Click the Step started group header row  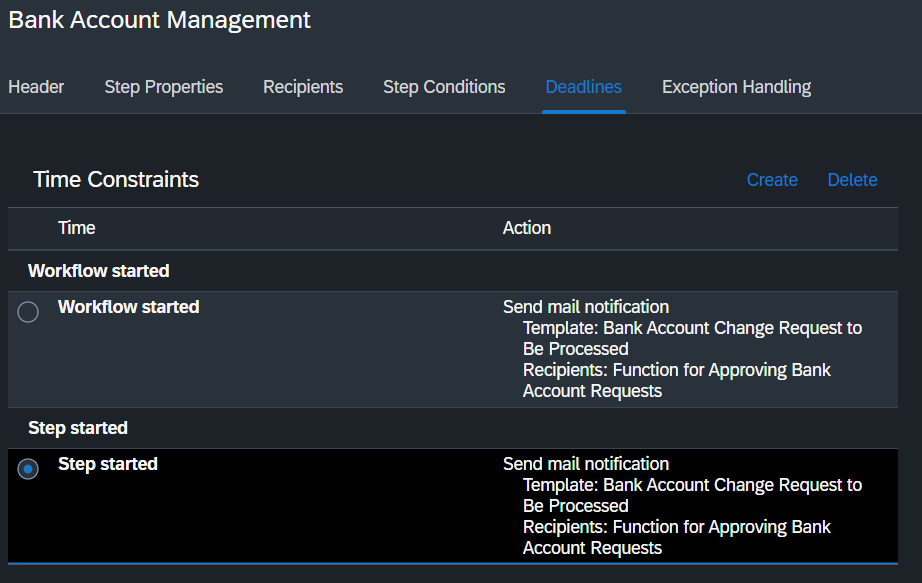[453, 428]
